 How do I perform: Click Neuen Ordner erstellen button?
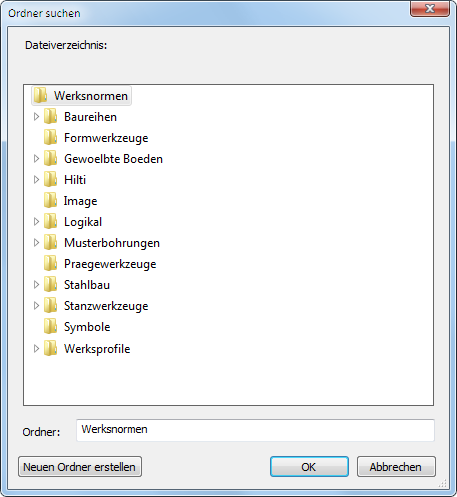[x=80, y=467]
